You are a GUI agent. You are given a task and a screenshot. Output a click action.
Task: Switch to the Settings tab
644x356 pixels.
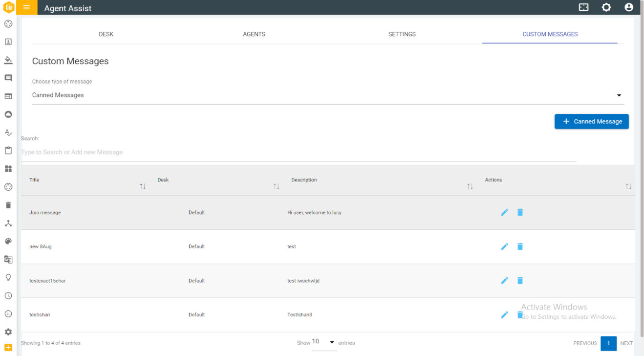(x=402, y=34)
